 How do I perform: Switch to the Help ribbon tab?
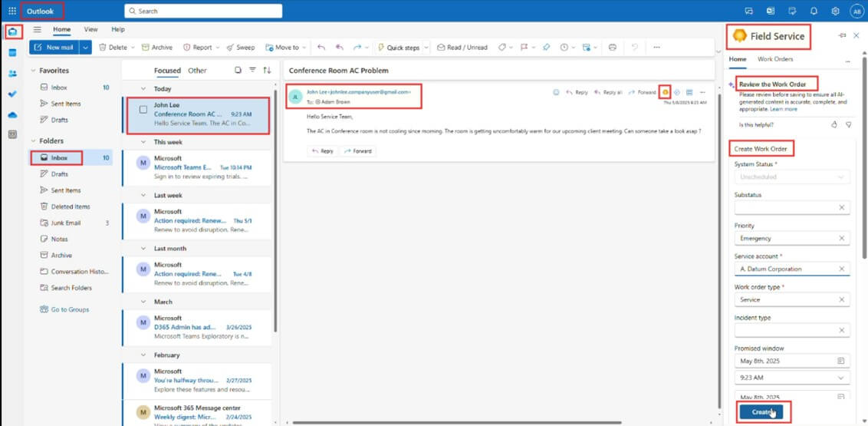pos(118,29)
